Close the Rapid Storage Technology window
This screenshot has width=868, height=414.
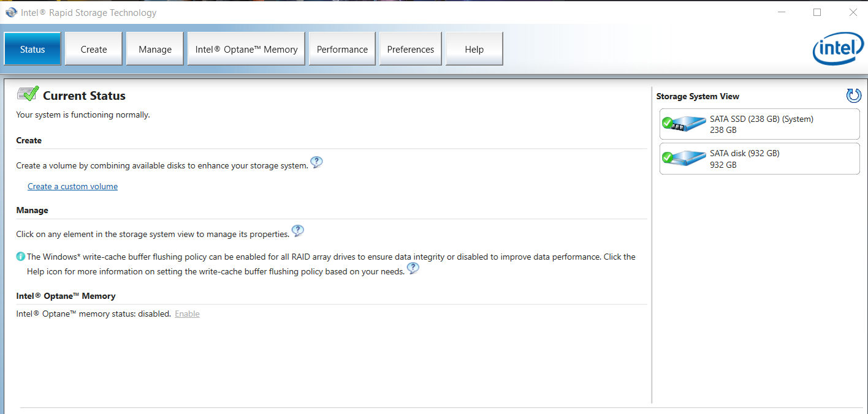pos(853,12)
